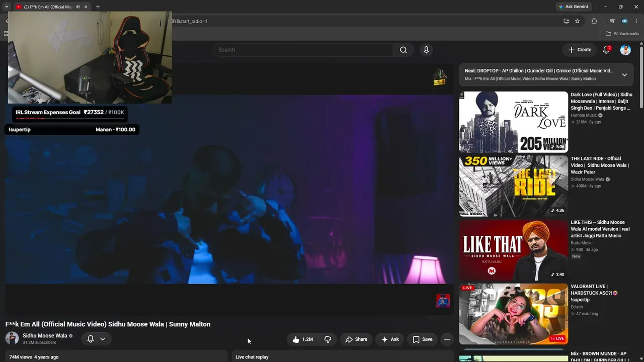Dislike the video with thumbs down

click(x=328, y=339)
